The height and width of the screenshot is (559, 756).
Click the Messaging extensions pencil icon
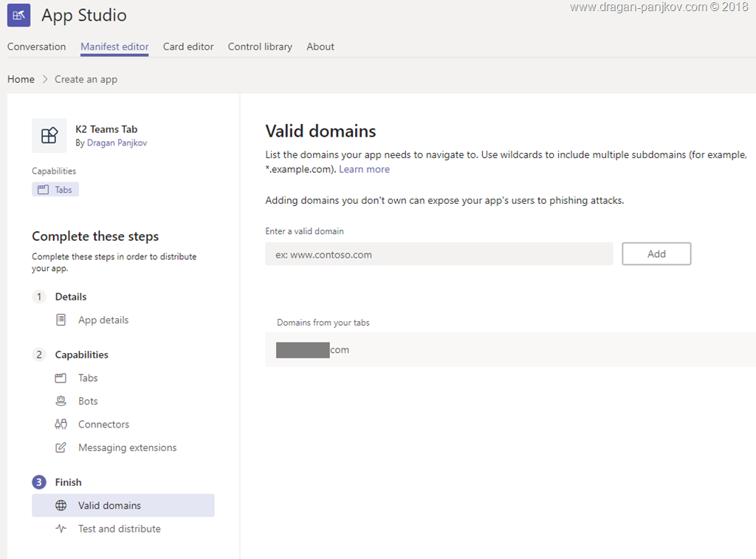click(x=61, y=447)
